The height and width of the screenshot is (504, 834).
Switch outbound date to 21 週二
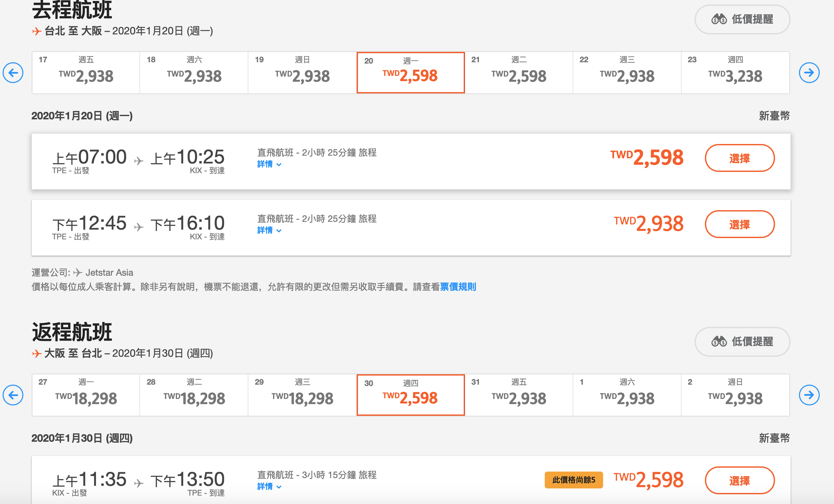point(519,72)
